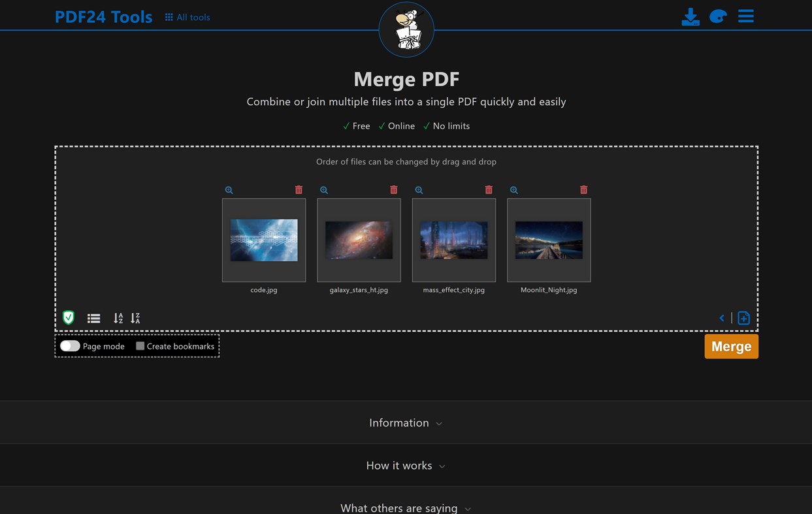Enable Page mode switch
812x514 pixels.
coord(70,345)
